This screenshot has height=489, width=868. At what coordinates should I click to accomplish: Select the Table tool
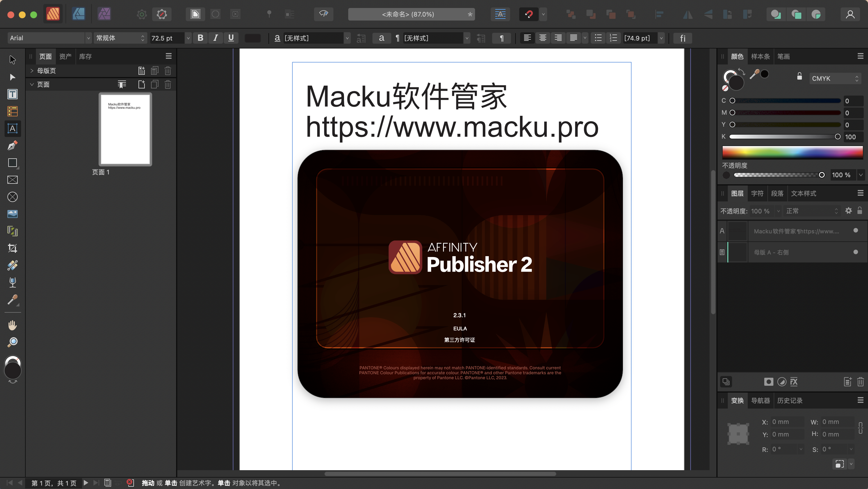(x=13, y=111)
